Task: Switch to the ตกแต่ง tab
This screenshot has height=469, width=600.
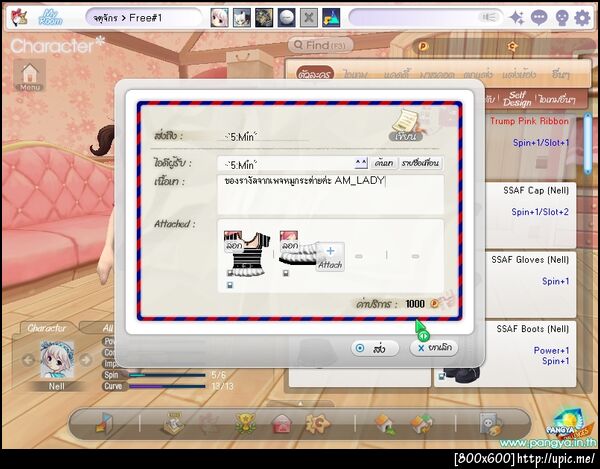Action: coord(478,74)
